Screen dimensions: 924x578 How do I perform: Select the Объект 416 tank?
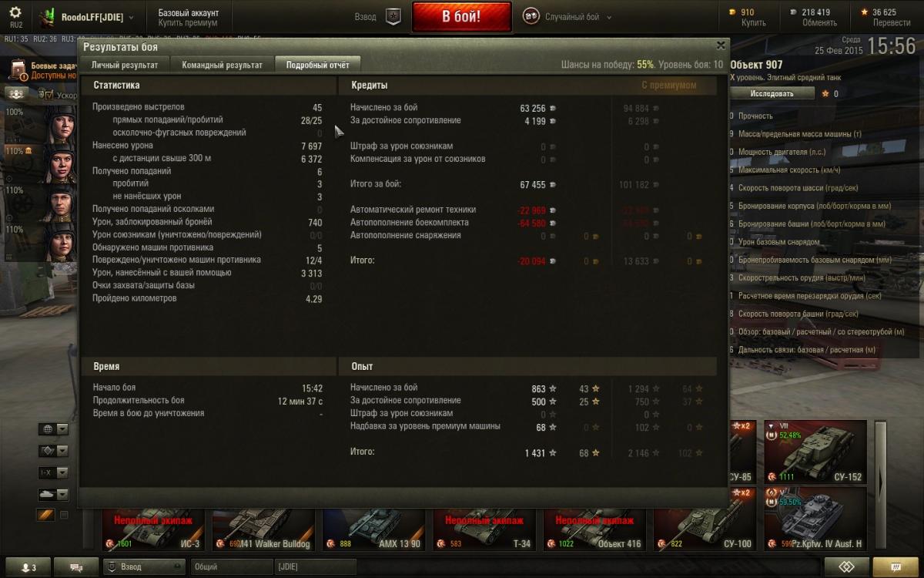coord(594,530)
